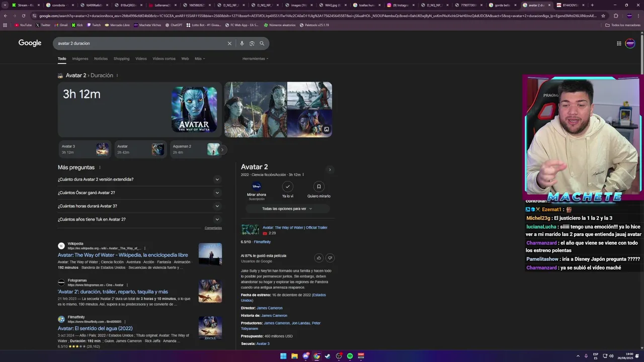The width and height of the screenshot is (644, 362).
Task: Open three-dot options for Filmaffinity result
Action: (x=125, y=322)
